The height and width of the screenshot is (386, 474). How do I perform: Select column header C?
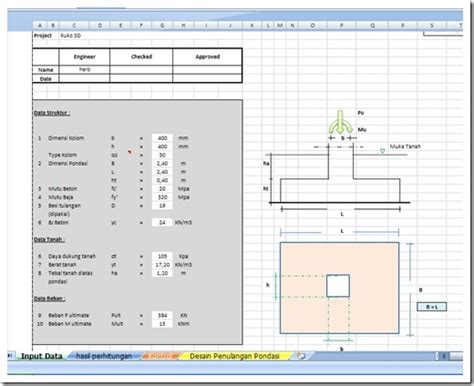[74, 25]
